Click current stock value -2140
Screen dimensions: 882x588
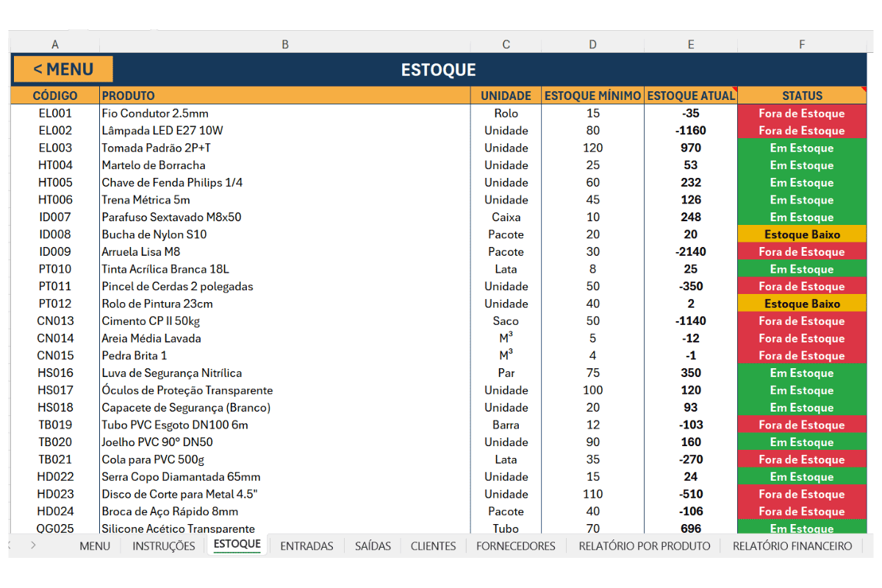point(691,251)
